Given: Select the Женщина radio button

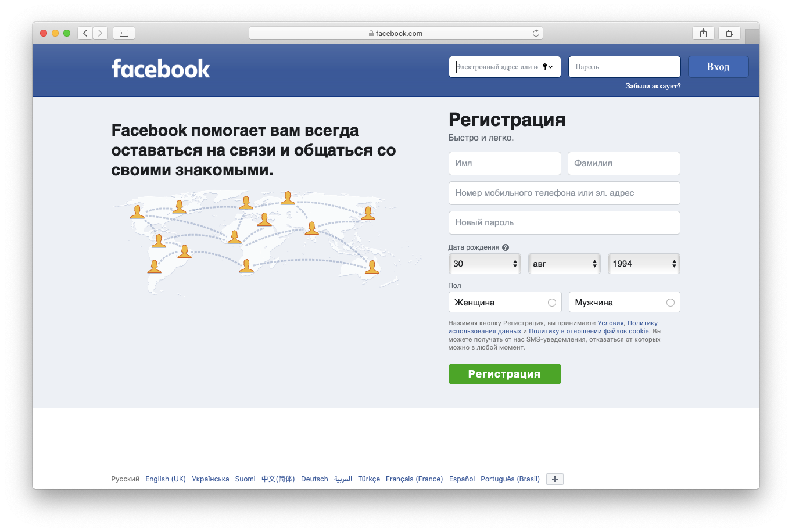Looking at the screenshot, I should click(552, 303).
